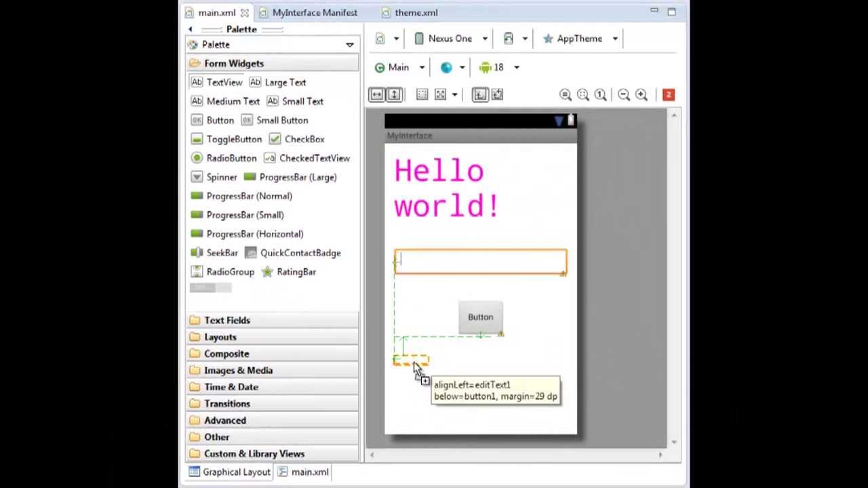The image size is (868, 488).
Task: Close the main.xml editor tab
Action: tap(244, 13)
